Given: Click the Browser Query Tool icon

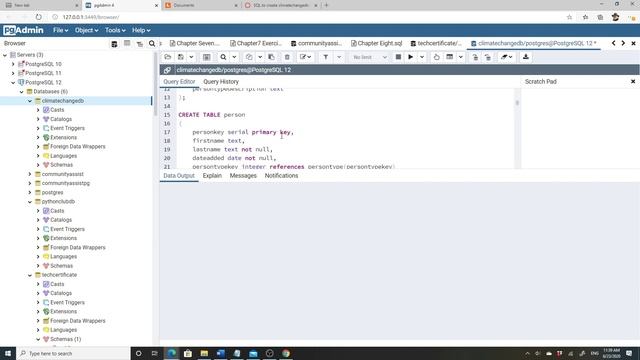Looking at the screenshot, I should 114,44.
